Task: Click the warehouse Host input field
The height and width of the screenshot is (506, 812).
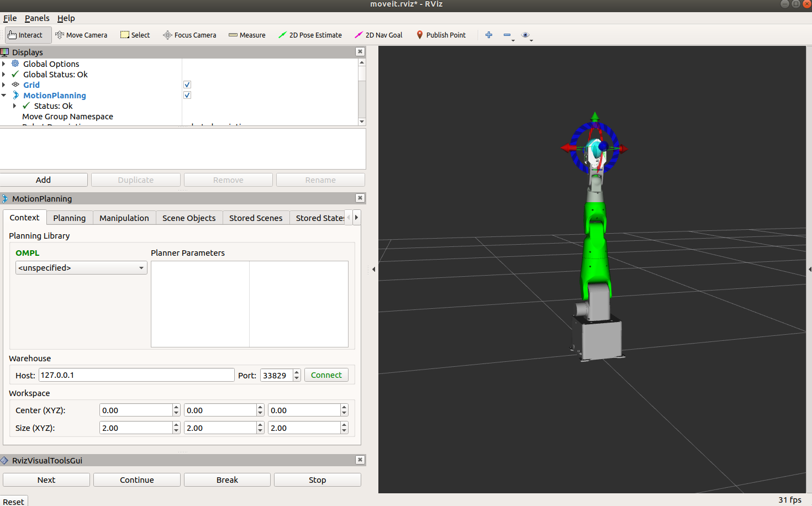Action: (136, 375)
